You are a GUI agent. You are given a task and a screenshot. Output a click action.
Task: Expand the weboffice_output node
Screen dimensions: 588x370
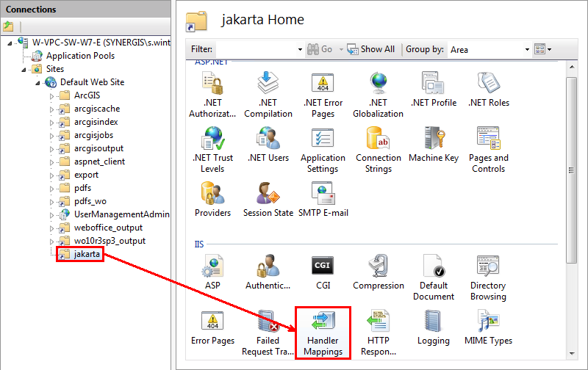pyautogui.click(x=51, y=228)
